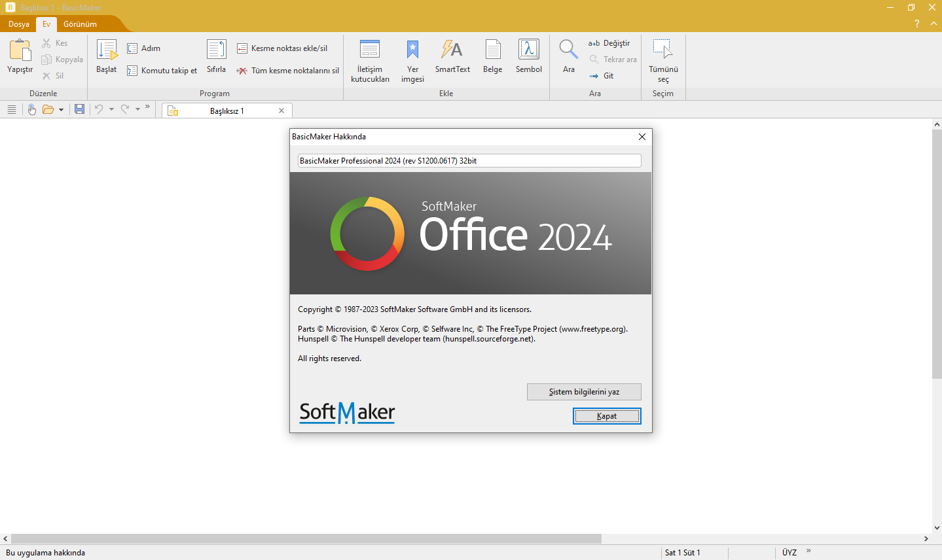Click the Copyright 1987-2023 SoftMaker line

click(x=414, y=309)
